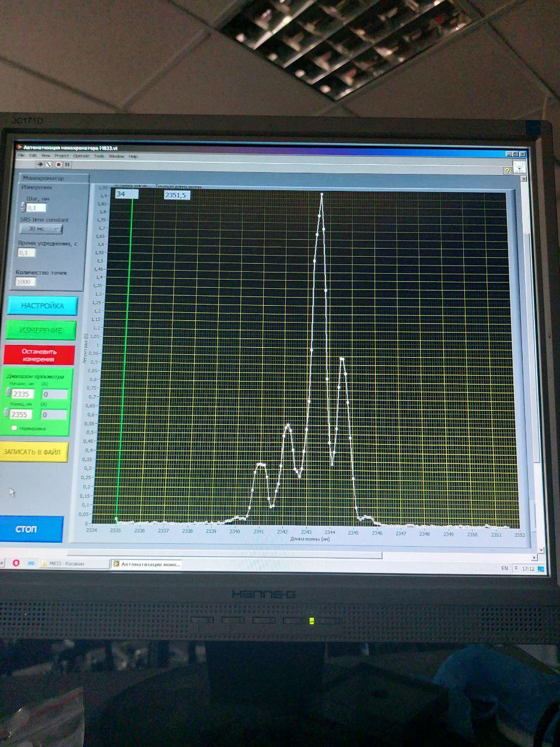The image size is (560, 747).
Task: Click the current wavelength value 2351,5
Action: [177, 195]
